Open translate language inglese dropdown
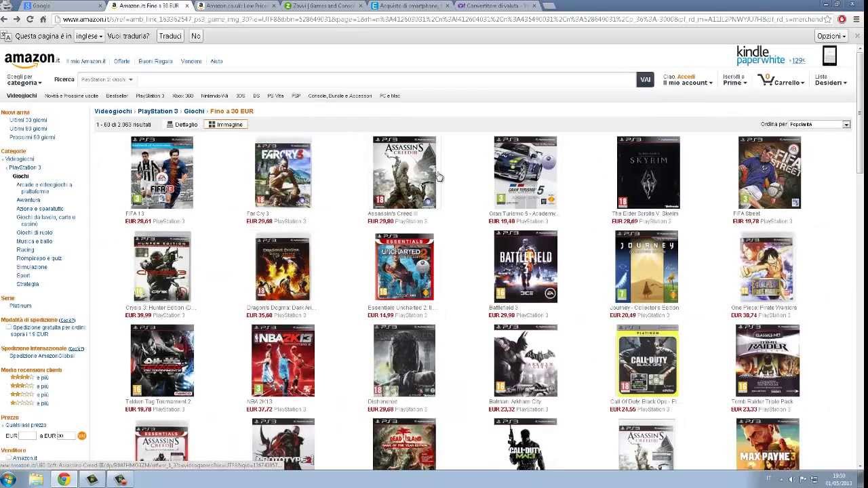Screen dimensions: 868x488 click(x=89, y=36)
